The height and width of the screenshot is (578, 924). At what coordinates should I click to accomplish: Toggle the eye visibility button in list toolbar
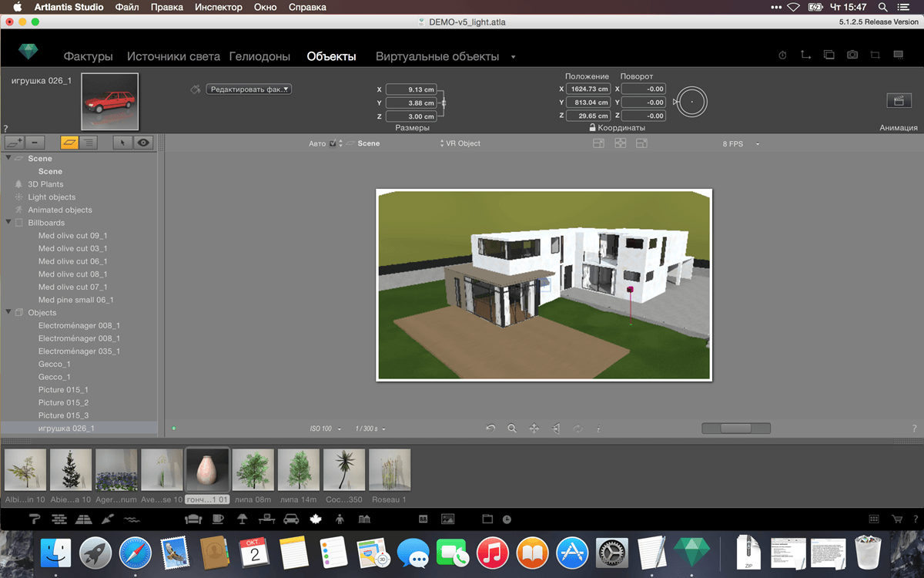pyautogui.click(x=143, y=143)
